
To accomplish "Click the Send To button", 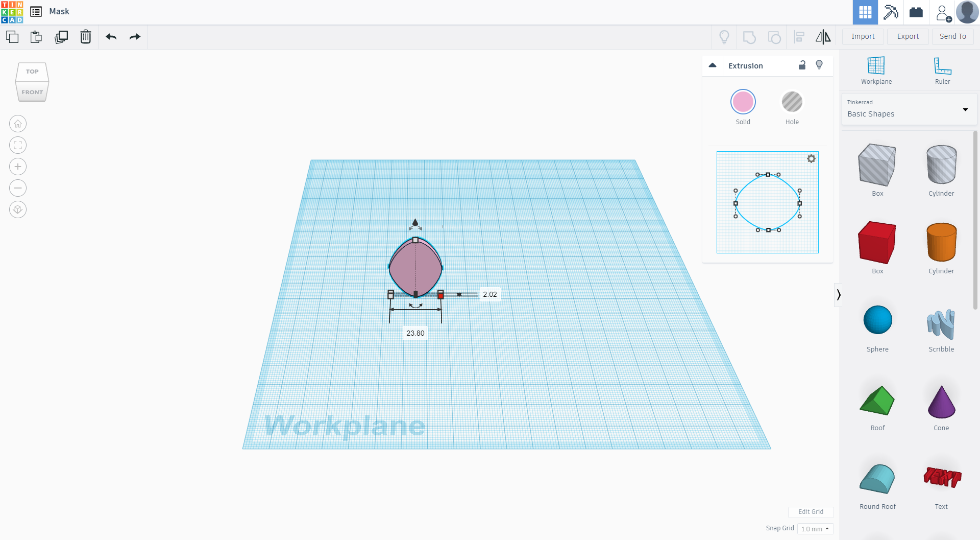I will click(x=953, y=36).
